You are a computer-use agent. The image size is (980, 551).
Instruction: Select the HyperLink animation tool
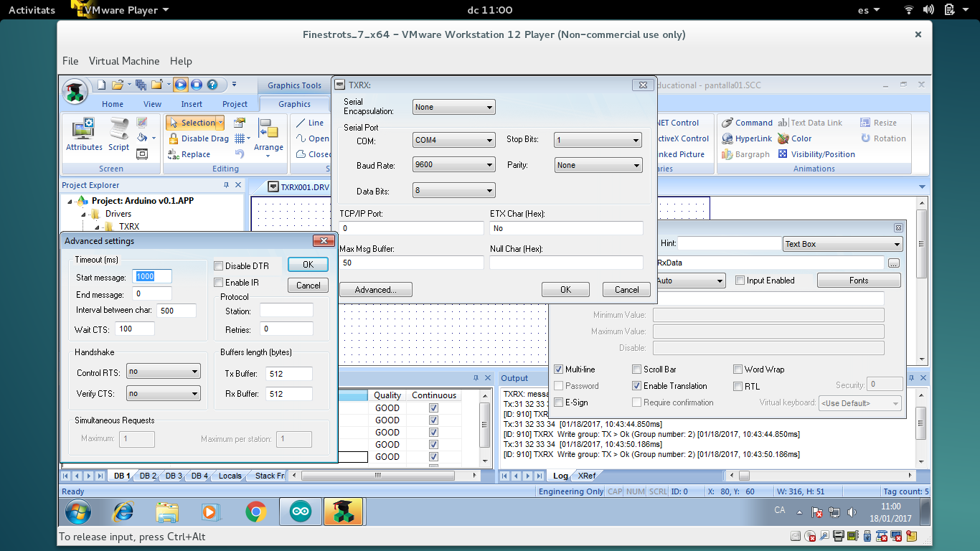pyautogui.click(x=747, y=138)
